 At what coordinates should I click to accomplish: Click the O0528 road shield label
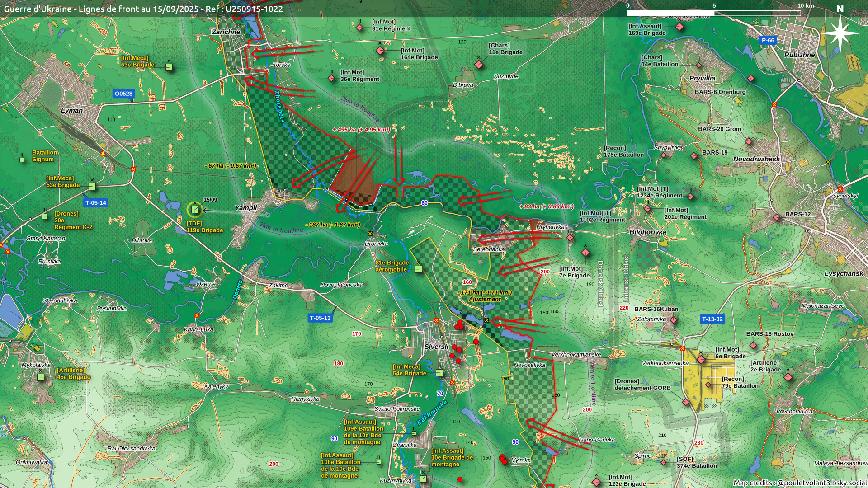tap(123, 94)
